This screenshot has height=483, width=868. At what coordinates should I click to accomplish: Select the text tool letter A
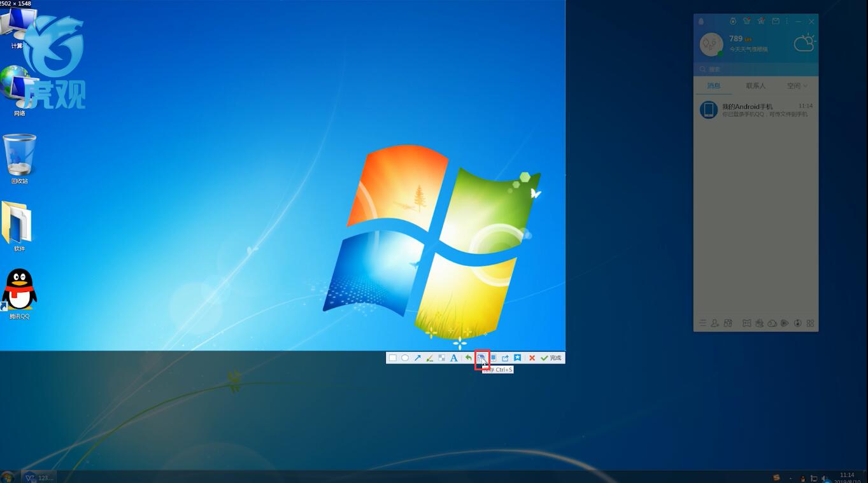[x=454, y=358]
